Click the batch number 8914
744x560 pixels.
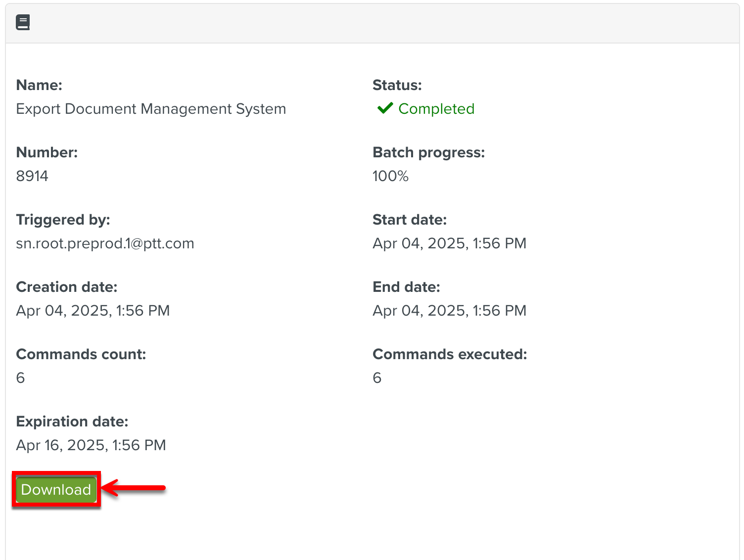[x=32, y=176]
